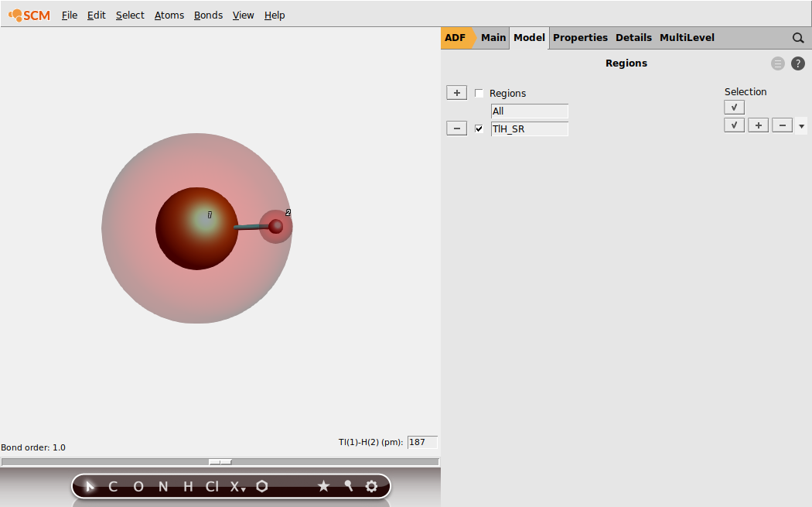Open the Selection dropdown arrow
Viewport: 812px width, 507px height.
click(801, 125)
